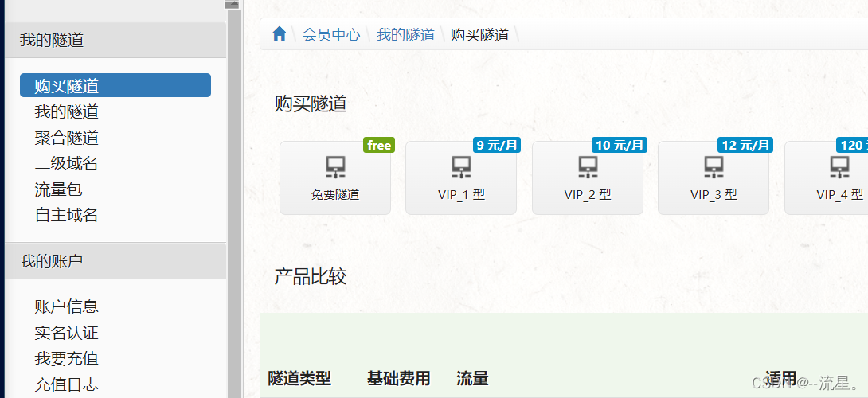Click the free badge on 免费隧道
The image size is (868, 398).
[x=379, y=145]
